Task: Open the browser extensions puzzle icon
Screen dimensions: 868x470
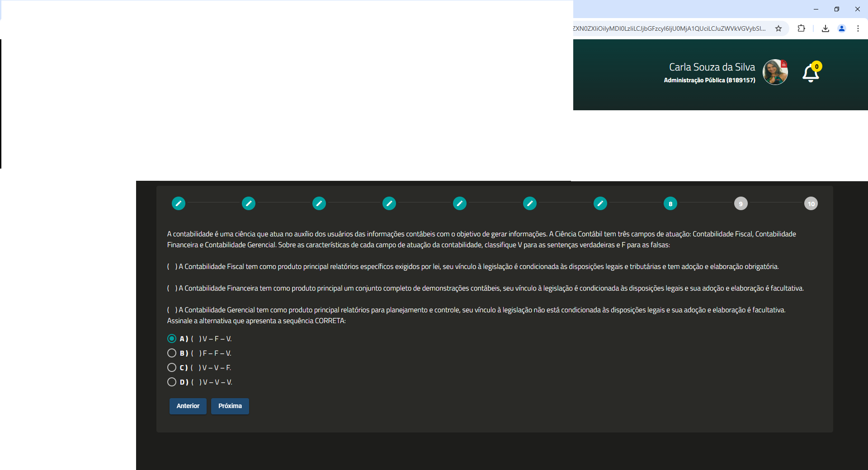Action: (801, 28)
